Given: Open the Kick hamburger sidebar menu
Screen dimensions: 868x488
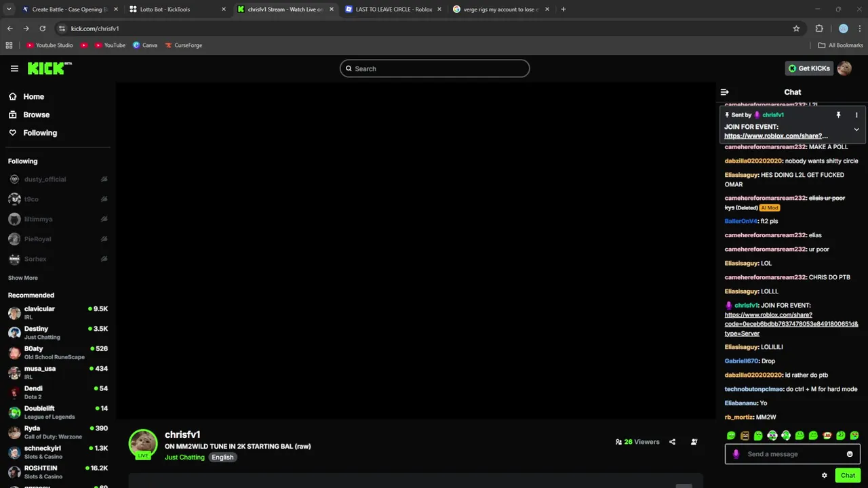Looking at the screenshot, I should tap(14, 68).
